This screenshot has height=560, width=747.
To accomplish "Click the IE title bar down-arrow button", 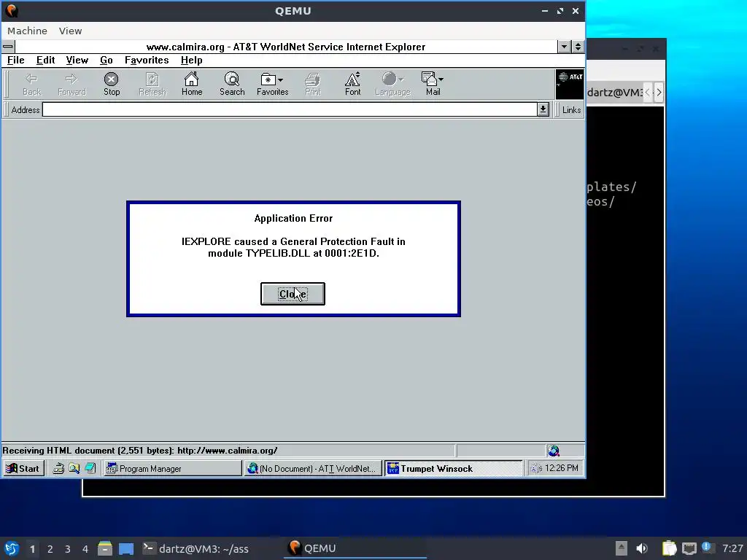I will (x=564, y=47).
